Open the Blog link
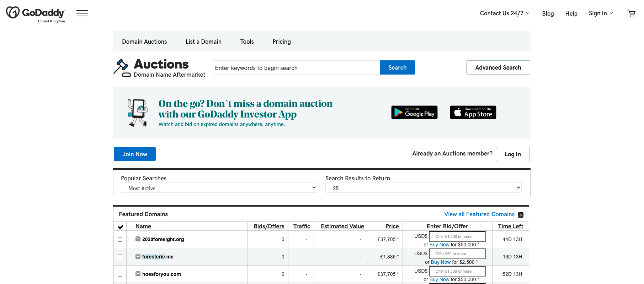This screenshot has width=644, height=284. (x=548, y=13)
